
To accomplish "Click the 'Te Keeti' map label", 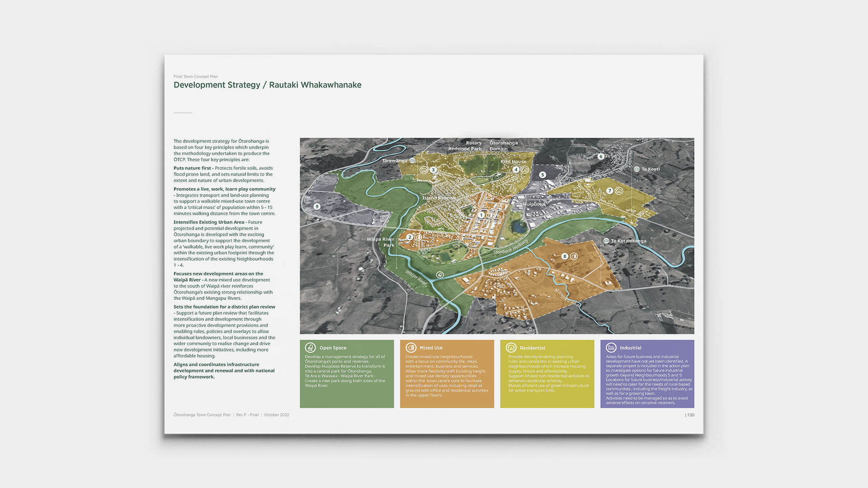I will (x=651, y=169).
